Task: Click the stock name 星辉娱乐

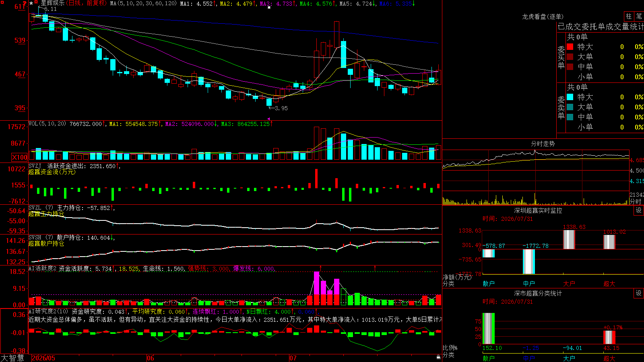Action: [x=52, y=3]
